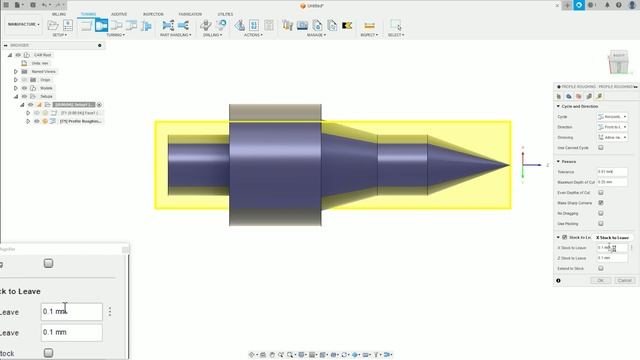The width and height of the screenshot is (640, 360).
Task: Switch to the UTILITIES tab
Action: pyautogui.click(x=225, y=14)
